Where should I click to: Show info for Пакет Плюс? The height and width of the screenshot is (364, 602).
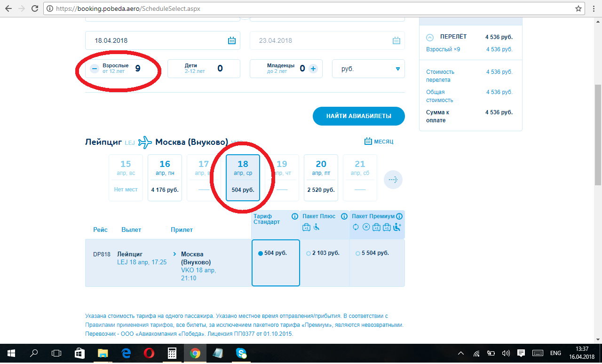(344, 216)
